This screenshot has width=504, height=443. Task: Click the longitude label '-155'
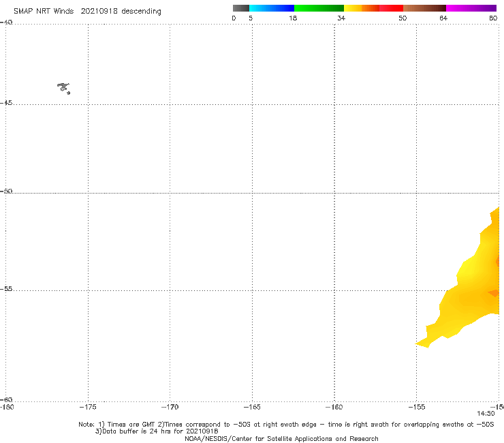[417, 407]
